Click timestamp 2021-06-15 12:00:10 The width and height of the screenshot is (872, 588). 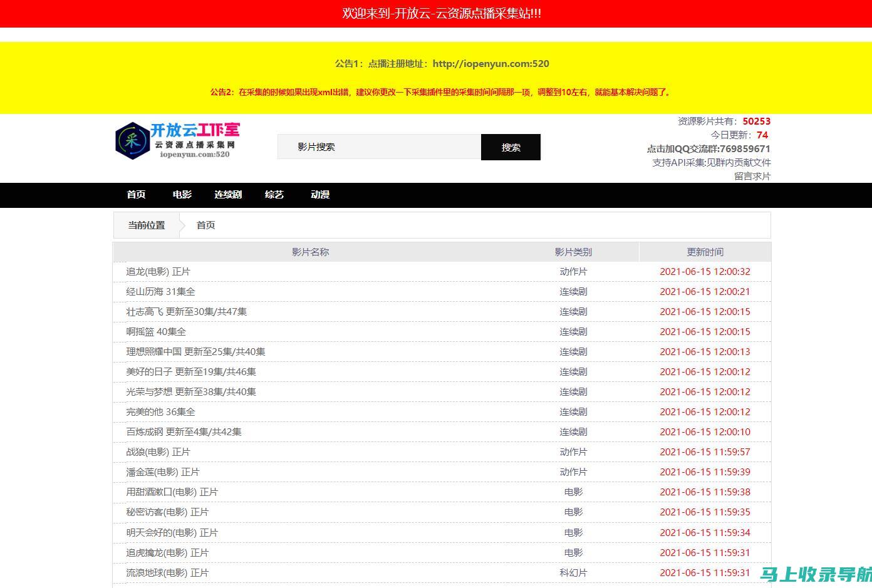705,431
